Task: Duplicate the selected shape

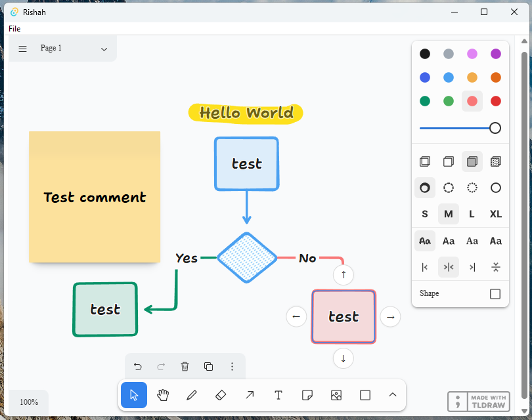Action: [208, 366]
